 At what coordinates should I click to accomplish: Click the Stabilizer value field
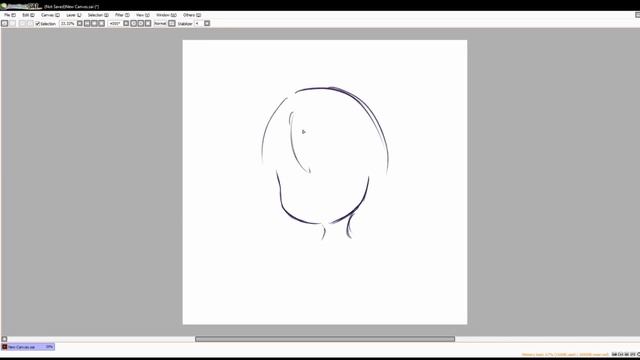(x=198, y=24)
